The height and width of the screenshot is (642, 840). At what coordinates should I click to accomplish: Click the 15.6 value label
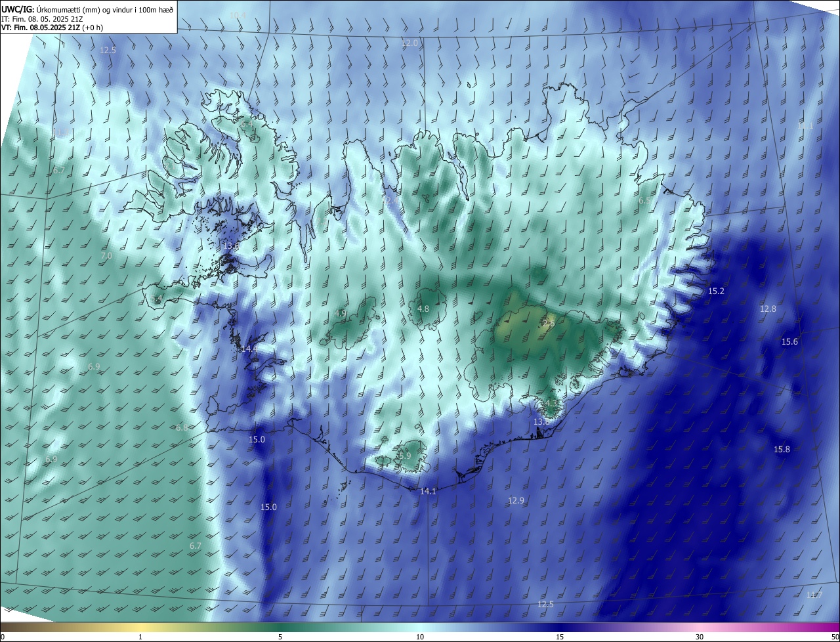click(x=789, y=341)
